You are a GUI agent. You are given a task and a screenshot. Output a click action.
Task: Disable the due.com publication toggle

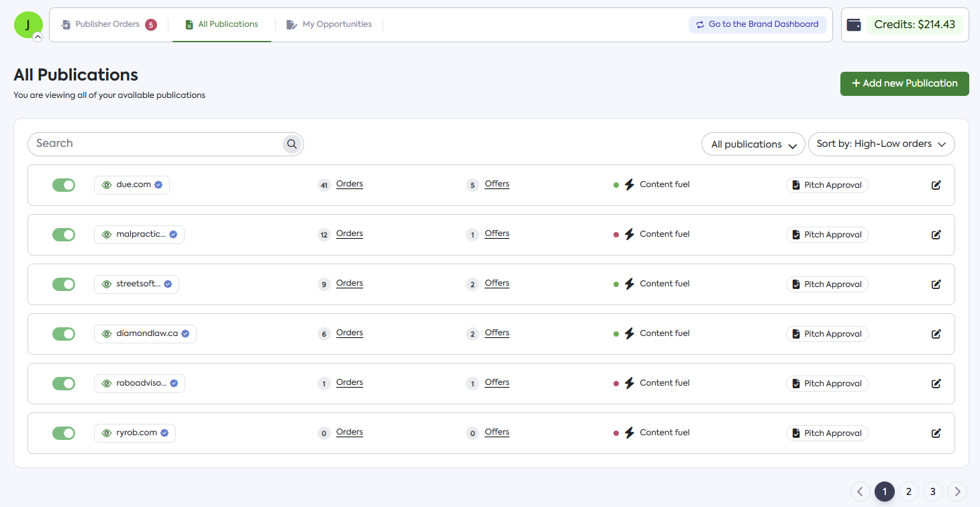pos(64,185)
